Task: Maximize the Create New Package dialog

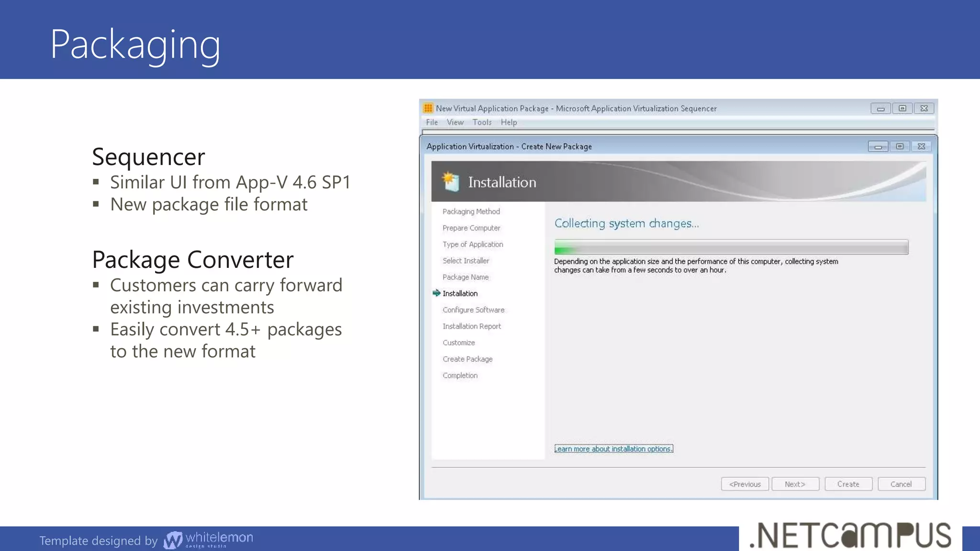Action: pyautogui.click(x=900, y=147)
